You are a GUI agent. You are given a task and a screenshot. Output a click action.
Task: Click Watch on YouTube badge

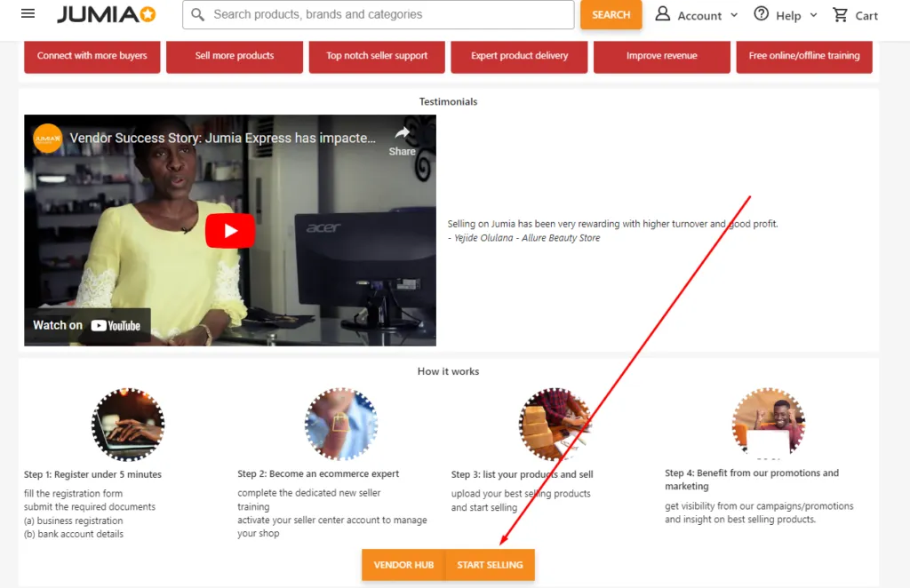tap(87, 325)
